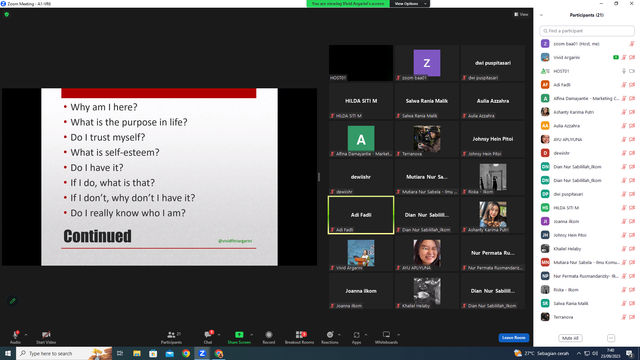640x360 pixels.
Task: Click muted mic icon for Terranova in list
Action: (624, 317)
